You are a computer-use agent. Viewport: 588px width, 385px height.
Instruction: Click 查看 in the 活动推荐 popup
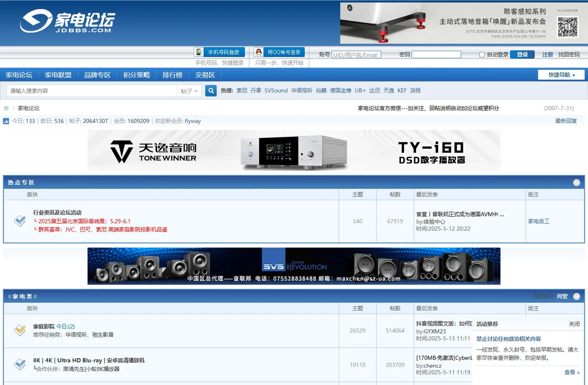click(572, 372)
